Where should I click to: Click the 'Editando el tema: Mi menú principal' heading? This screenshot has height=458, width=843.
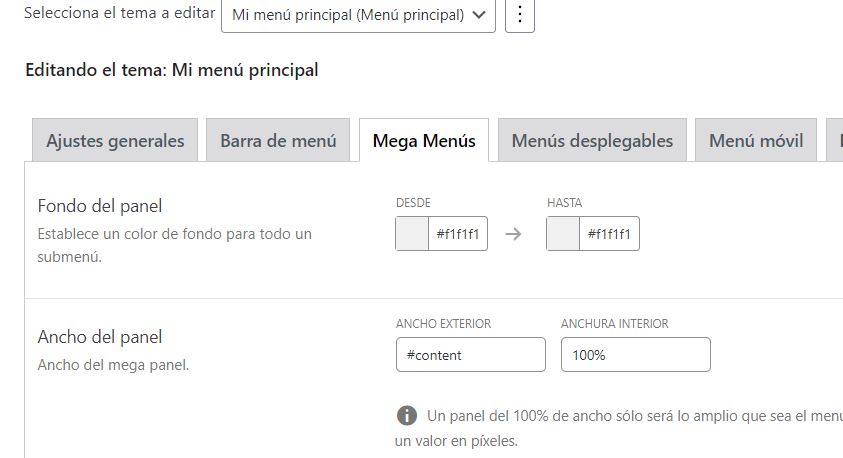pyautogui.click(x=172, y=70)
